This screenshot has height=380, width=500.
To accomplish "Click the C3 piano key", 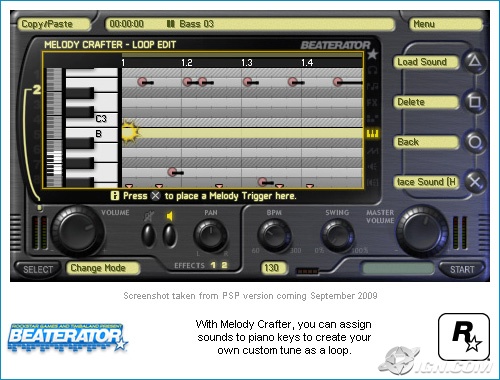I will pyautogui.click(x=92, y=119).
